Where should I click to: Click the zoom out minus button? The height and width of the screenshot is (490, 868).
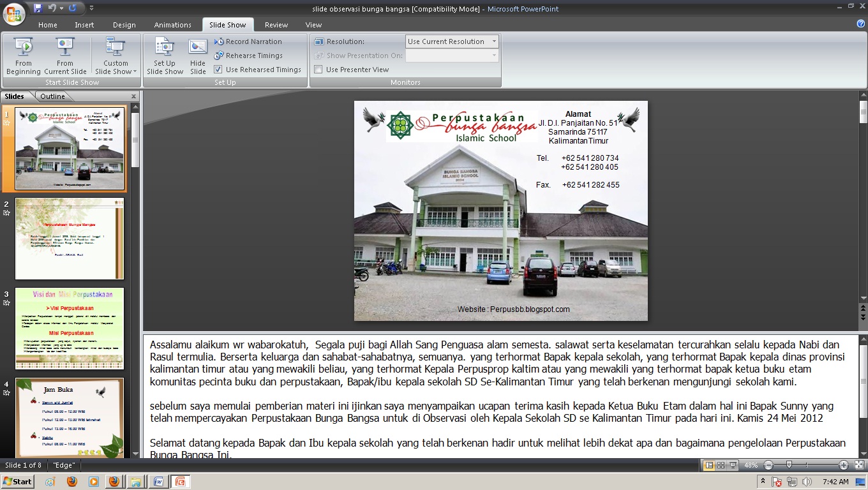click(x=768, y=465)
